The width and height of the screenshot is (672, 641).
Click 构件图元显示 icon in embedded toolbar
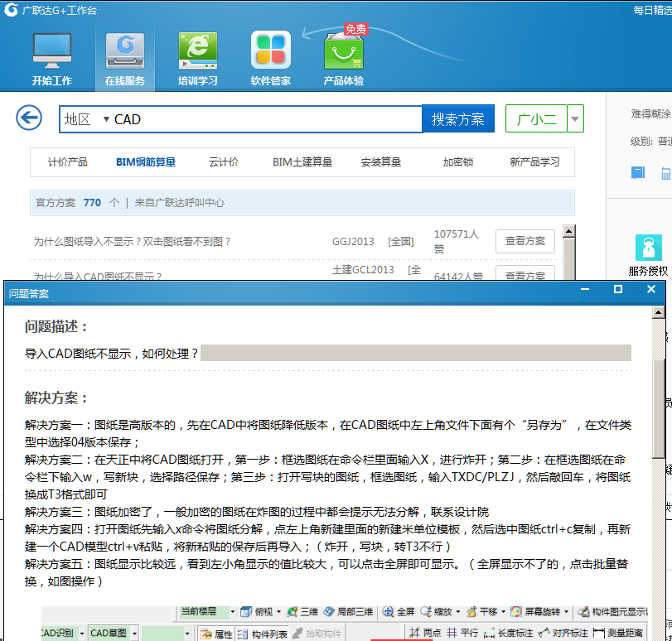coord(583,611)
